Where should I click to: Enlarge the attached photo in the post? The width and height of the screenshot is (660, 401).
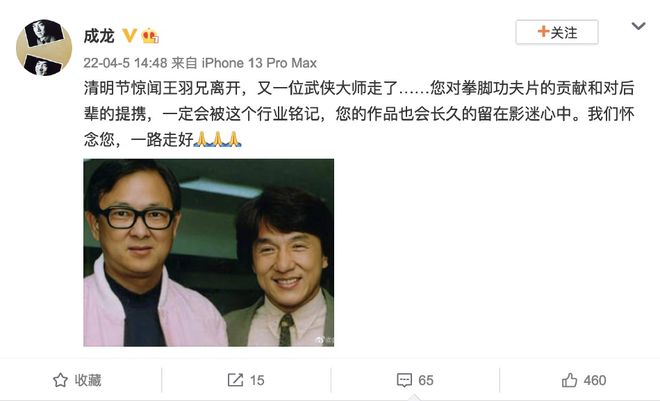209,252
